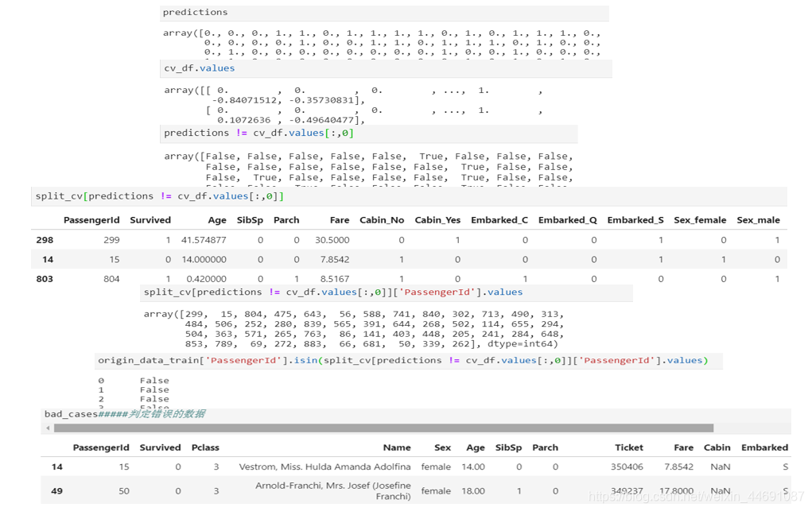812x511 pixels.
Task: Click the Fare value 17.8000
Action: (676, 491)
